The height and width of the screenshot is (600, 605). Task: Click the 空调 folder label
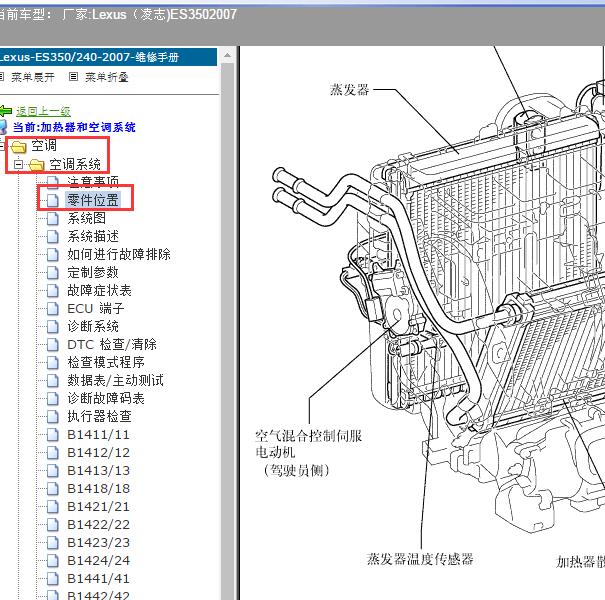44,146
